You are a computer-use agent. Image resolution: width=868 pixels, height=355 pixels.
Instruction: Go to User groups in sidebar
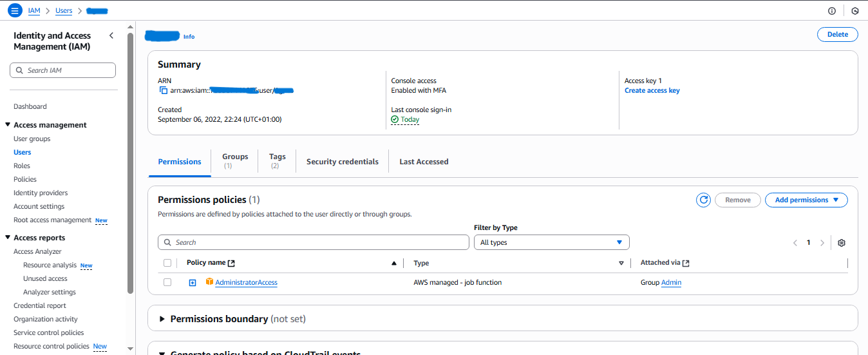[32, 139]
